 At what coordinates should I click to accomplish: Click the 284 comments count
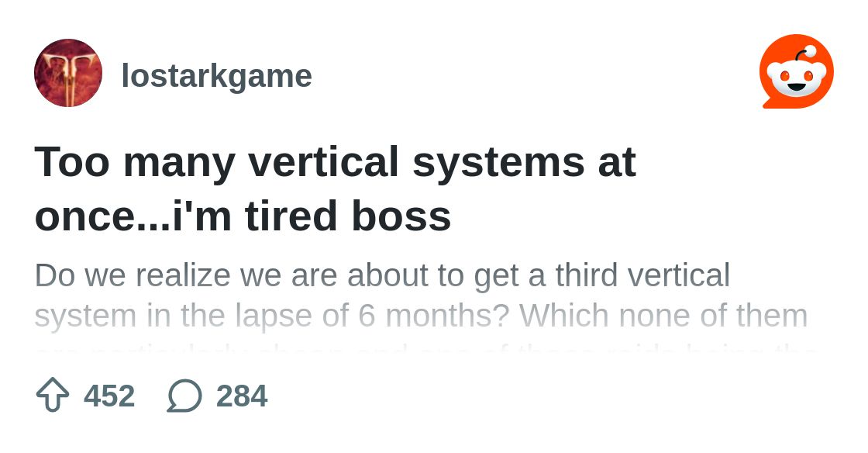[242, 396]
